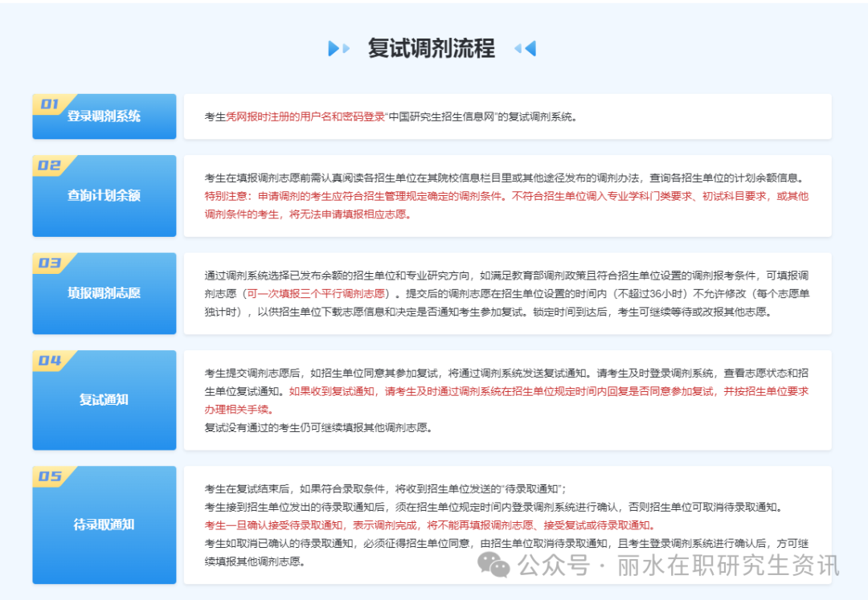Click watermark text 丽水在职研究生资讯
The width and height of the screenshot is (868, 600).
[727, 565]
